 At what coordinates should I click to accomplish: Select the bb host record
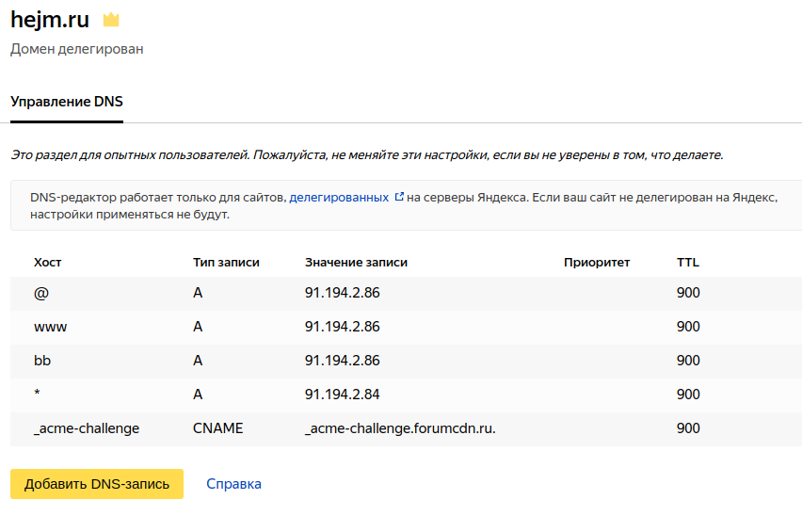click(42, 361)
